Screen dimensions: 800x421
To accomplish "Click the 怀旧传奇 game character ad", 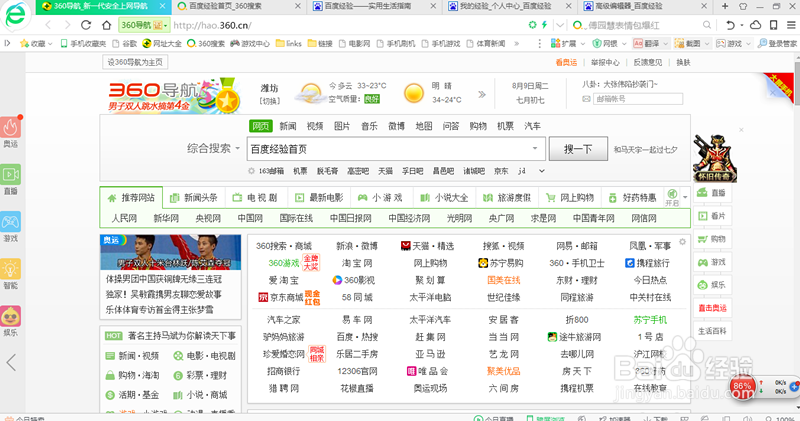I will pyautogui.click(x=715, y=158).
